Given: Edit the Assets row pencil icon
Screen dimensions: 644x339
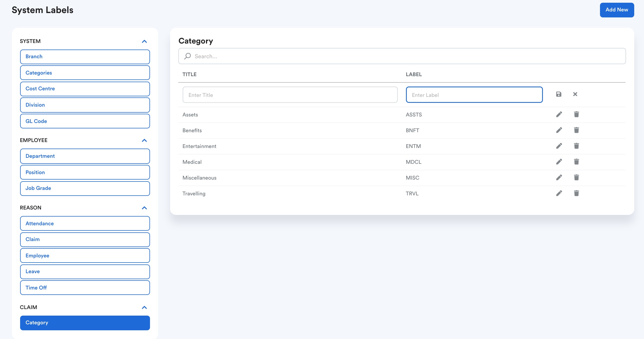Looking at the screenshot, I should [559, 114].
